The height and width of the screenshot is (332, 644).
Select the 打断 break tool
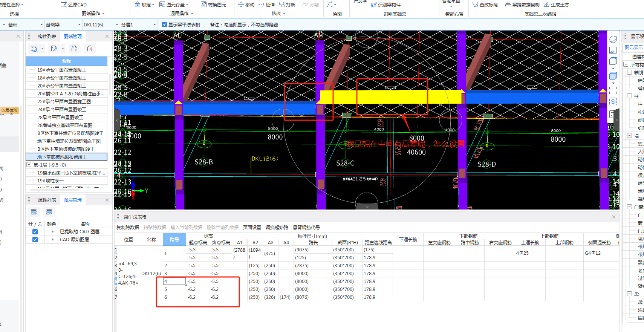pyautogui.click(x=287, y=5)
